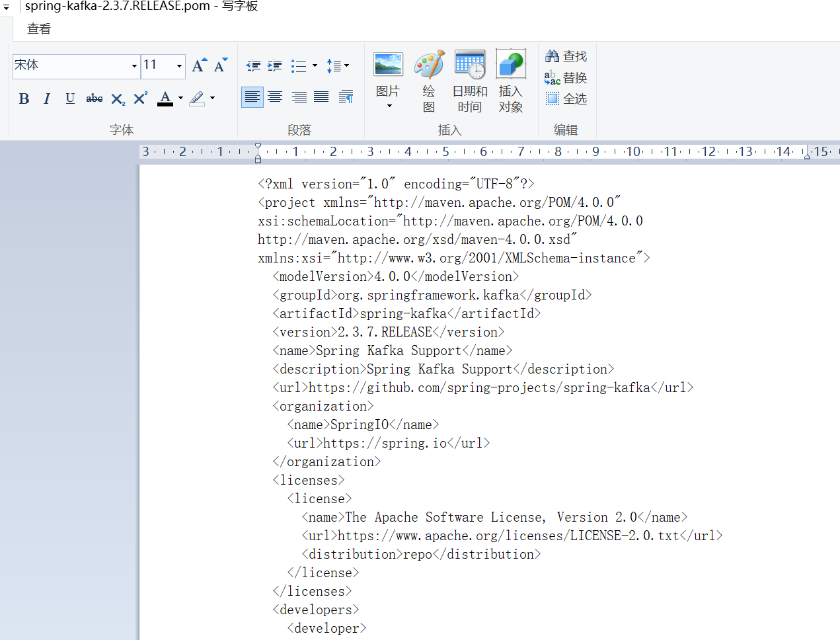Viewport: 840px width, 640px height.
Task: Click the '<name>Spring Kafka Support</name>' line
Action: tap(393, 350)
